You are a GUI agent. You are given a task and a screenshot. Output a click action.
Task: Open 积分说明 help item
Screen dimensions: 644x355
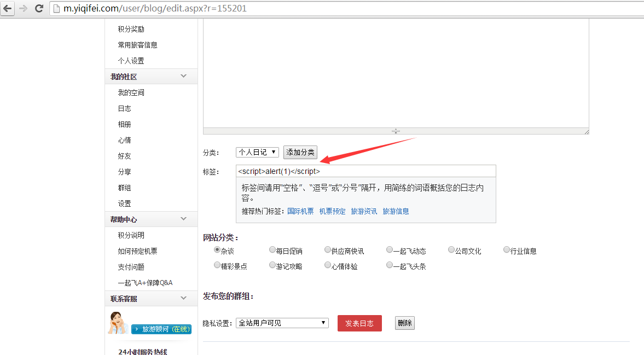point(131,235)
